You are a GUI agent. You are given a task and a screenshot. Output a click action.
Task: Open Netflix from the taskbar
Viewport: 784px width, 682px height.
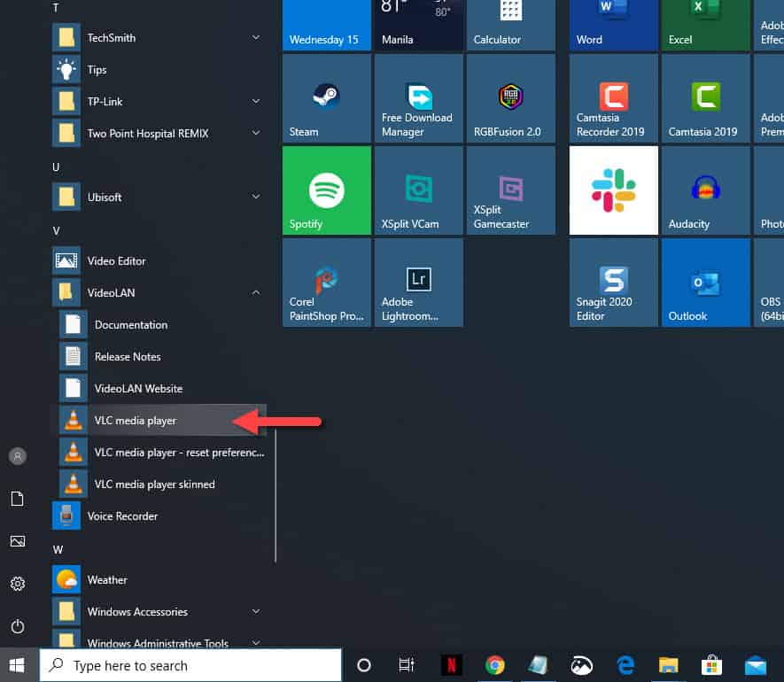452,665
